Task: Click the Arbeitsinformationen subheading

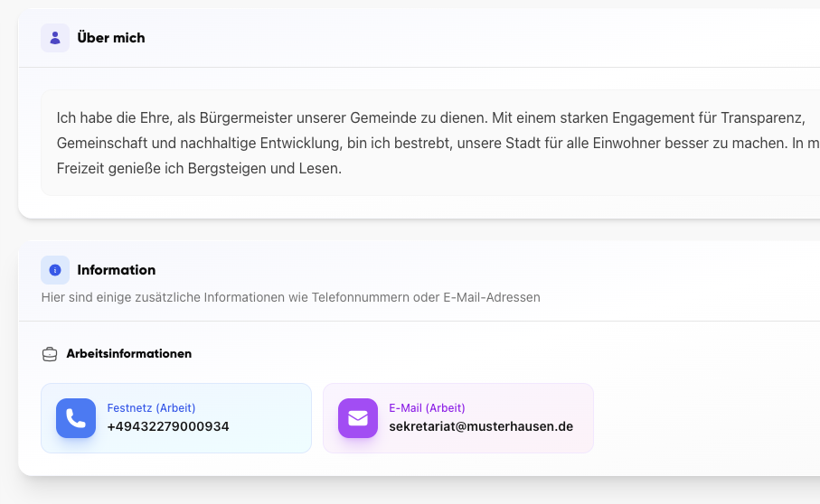Action: pos(128,353)
